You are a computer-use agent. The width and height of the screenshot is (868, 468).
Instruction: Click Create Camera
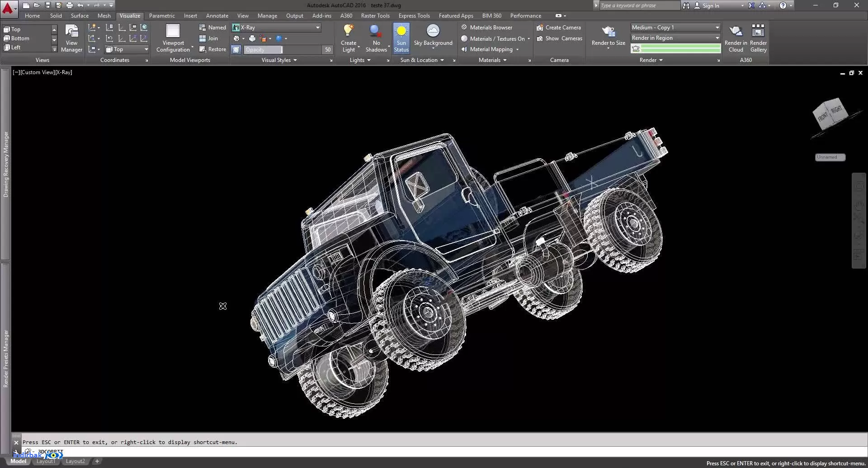(x=559, y=28)
